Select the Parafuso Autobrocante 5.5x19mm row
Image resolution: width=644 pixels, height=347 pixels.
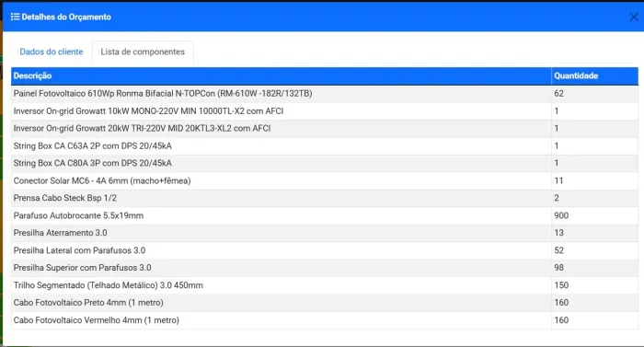click(325, 215)
